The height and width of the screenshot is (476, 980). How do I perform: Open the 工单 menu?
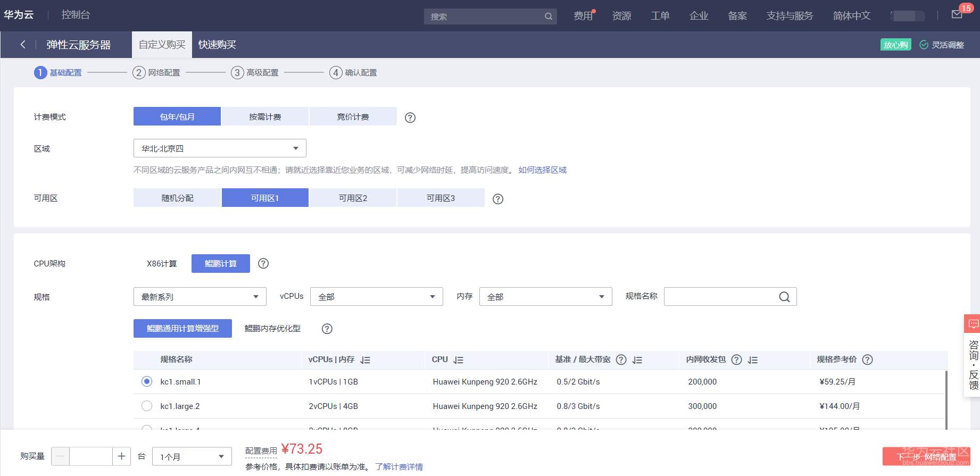pos(660,16)
